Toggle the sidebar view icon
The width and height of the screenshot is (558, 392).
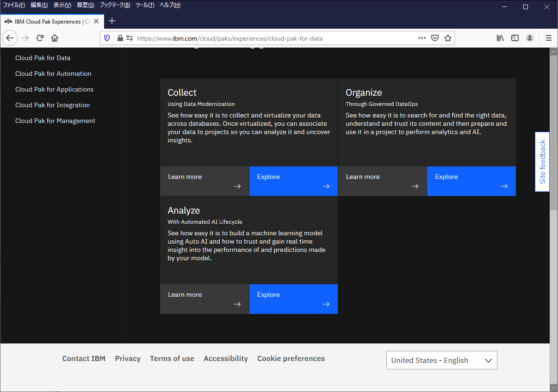click(515, 38)
